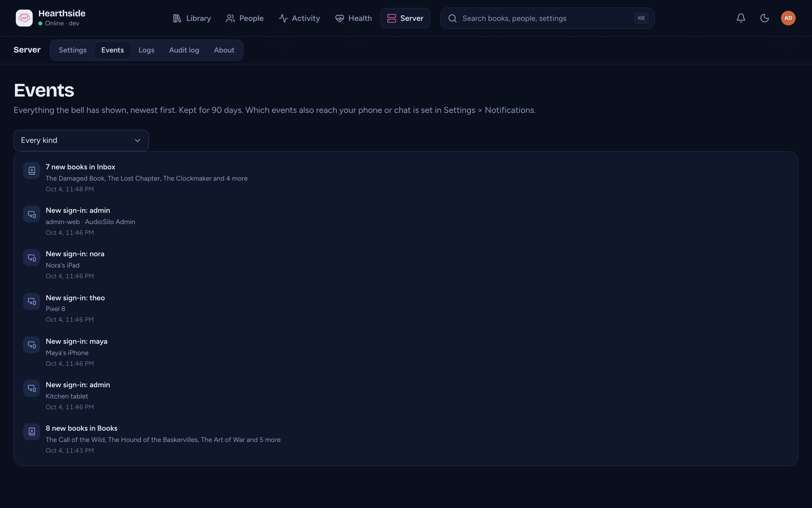
Task: Click the Hearthside title text
Action: tap(62, 14)
